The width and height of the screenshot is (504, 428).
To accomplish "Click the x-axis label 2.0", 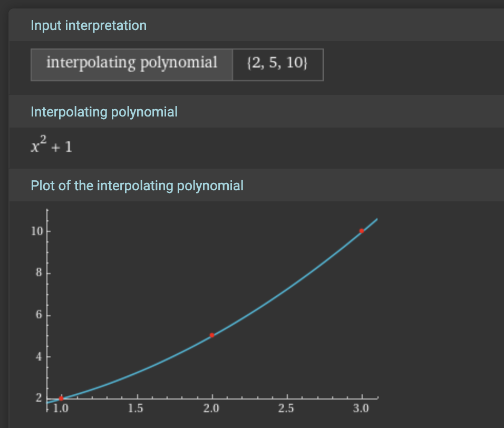I will (212, 409).
